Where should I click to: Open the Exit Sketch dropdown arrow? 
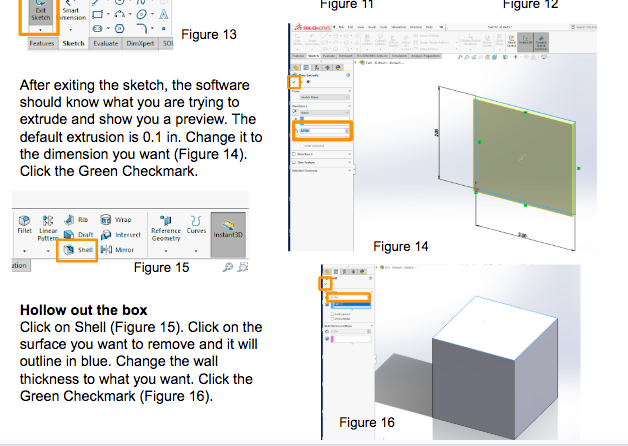[40, 30]
